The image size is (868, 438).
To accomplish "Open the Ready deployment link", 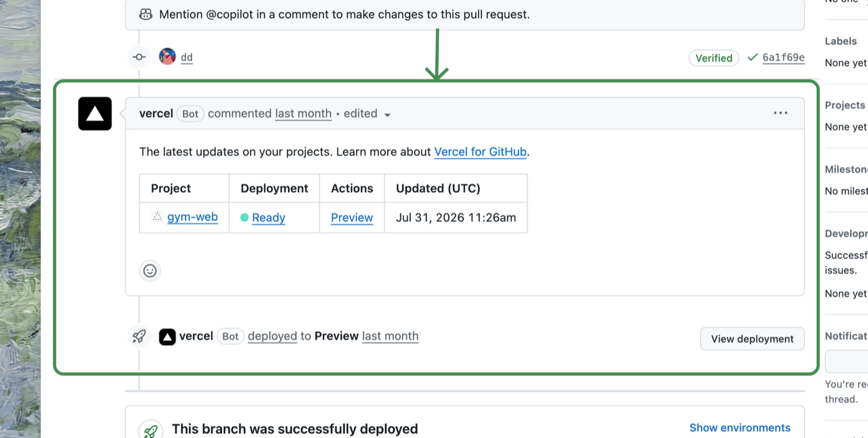I will coord(269,218).
